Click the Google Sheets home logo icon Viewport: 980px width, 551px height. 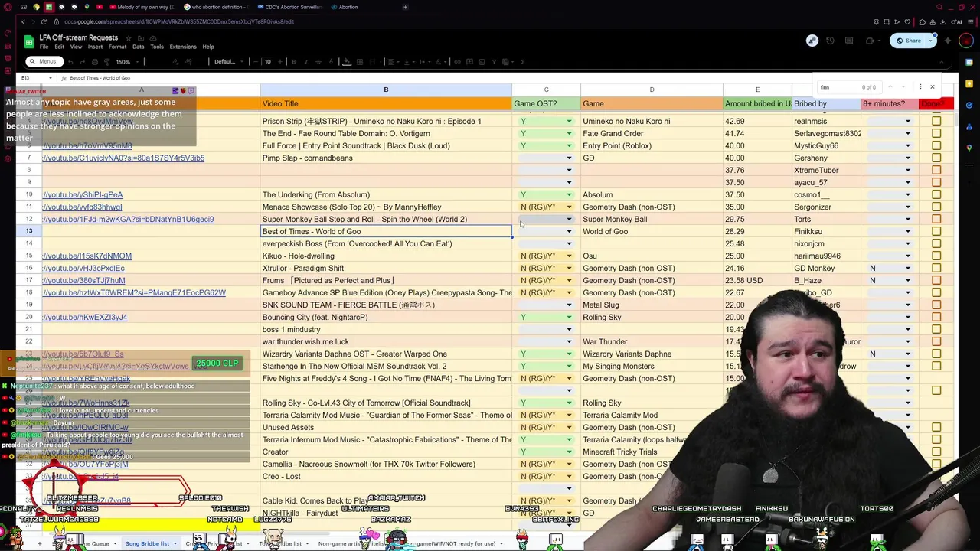pos(28,42)
